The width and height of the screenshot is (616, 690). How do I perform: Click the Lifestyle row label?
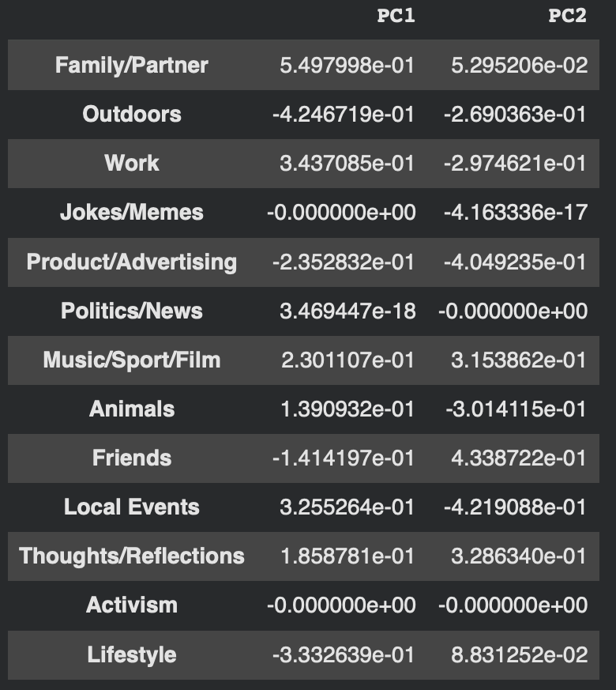tap(132, 654)
